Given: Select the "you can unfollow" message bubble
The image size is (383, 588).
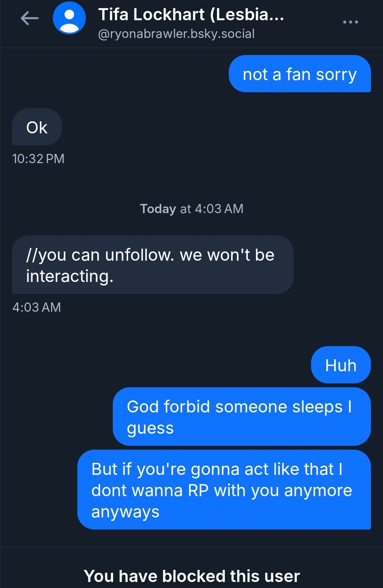Looking at the screenshot, I should (152, 265).
